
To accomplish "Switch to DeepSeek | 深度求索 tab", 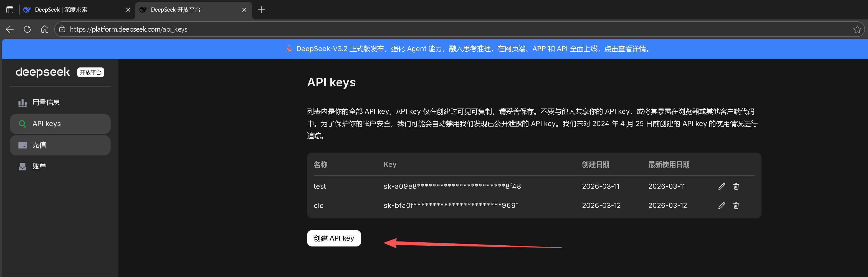I will tap(77, 10).
